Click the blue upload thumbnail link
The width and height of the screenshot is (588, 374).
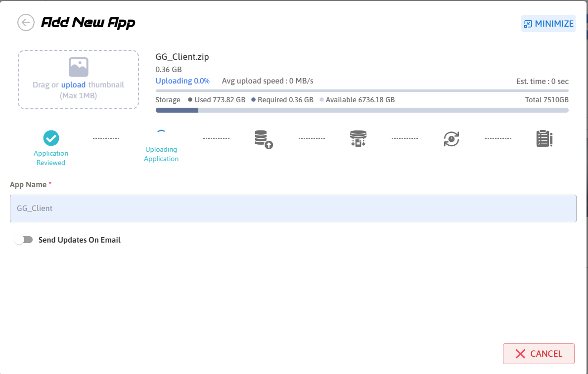(x=73, y=85)
